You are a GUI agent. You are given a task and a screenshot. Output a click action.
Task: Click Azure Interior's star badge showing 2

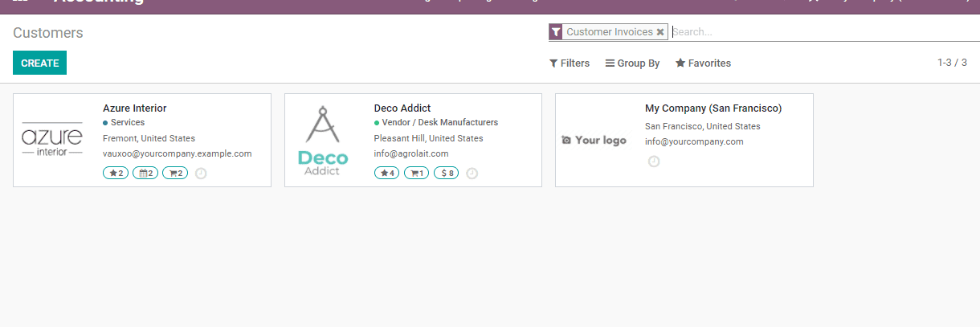[116, 173]
